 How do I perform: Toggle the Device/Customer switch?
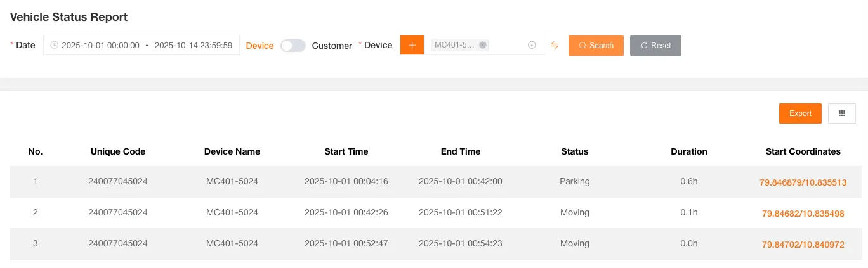[293, 46]
